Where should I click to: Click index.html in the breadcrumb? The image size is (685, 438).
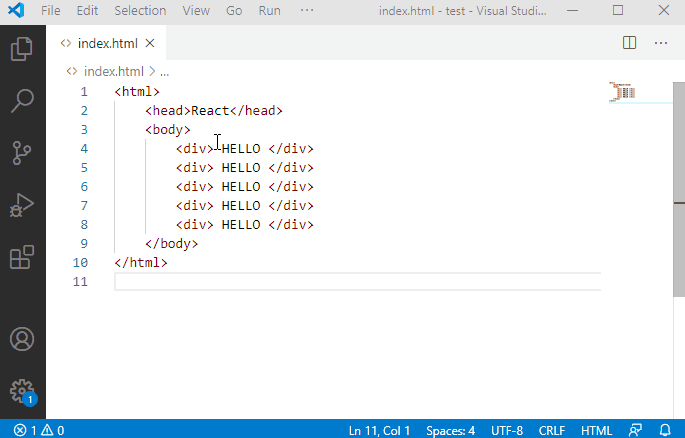(114, 71)
